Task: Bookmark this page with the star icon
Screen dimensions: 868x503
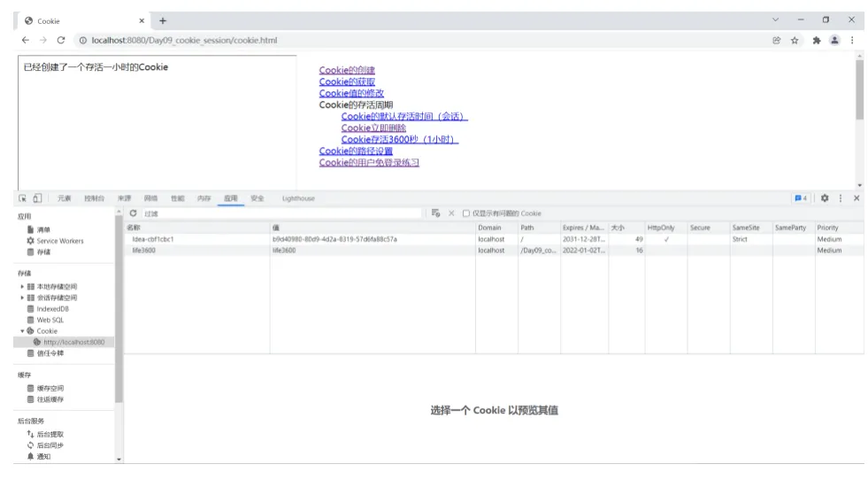Action: point(795,41)
